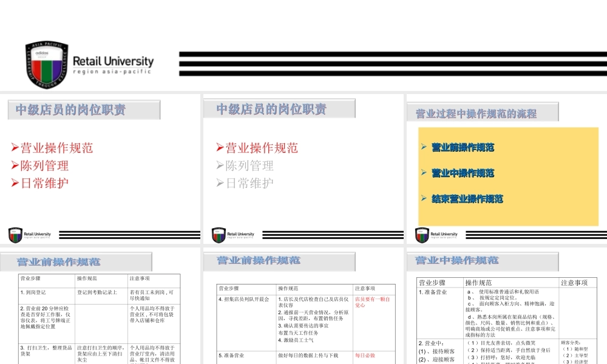Click the '4. 激励员工士气' line
607x364 pixels.
click(x=296, y=340)
